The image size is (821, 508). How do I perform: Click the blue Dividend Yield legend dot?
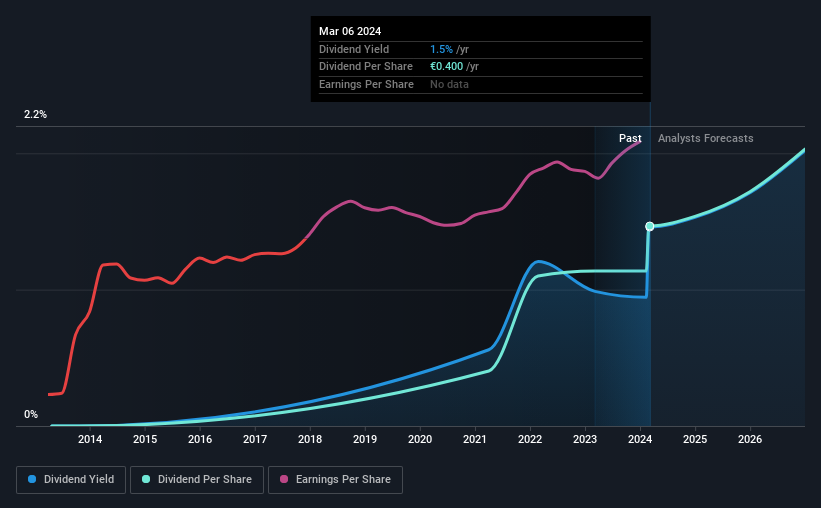tap(32, 479)
